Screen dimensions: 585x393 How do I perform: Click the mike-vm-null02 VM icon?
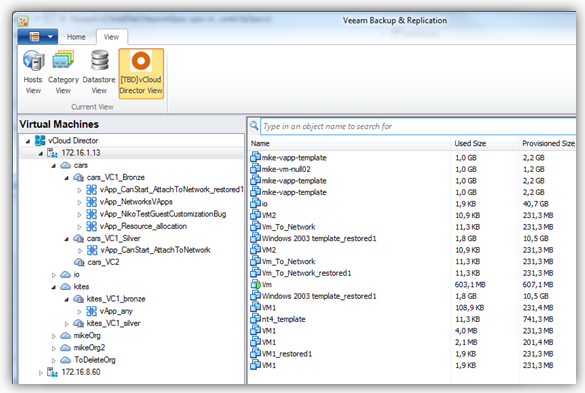click(255, 168)
